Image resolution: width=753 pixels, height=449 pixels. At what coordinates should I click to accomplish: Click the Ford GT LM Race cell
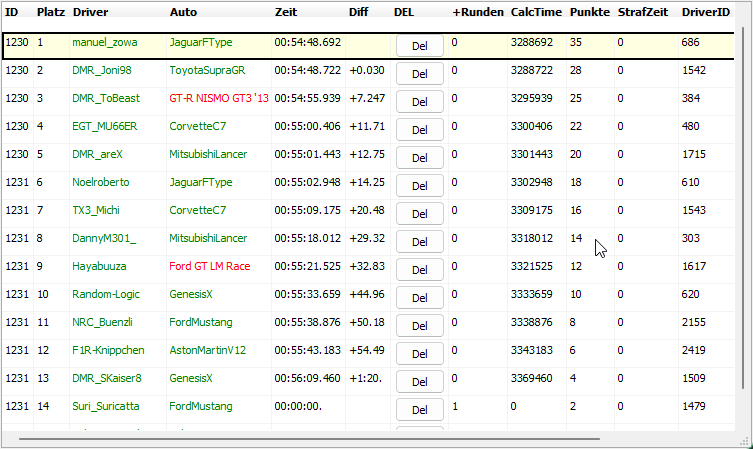tap(209, 267)
